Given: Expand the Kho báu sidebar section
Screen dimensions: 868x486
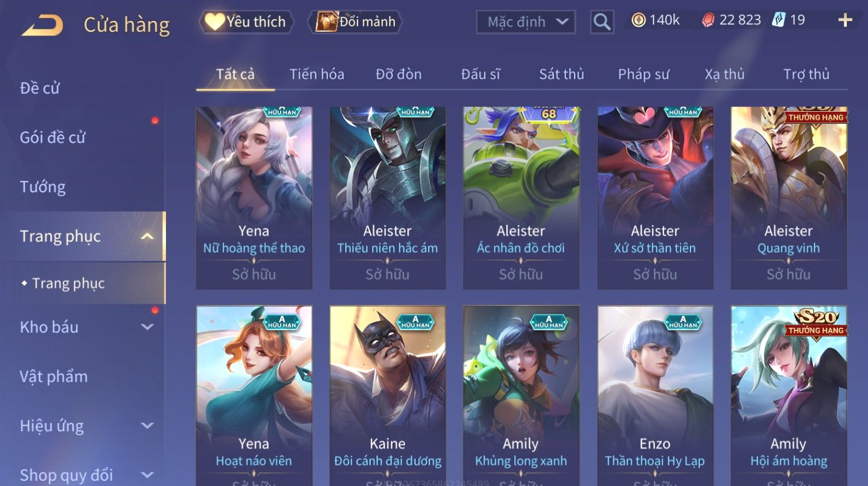Looking at the screenshot, I should (x=148, y=327).
